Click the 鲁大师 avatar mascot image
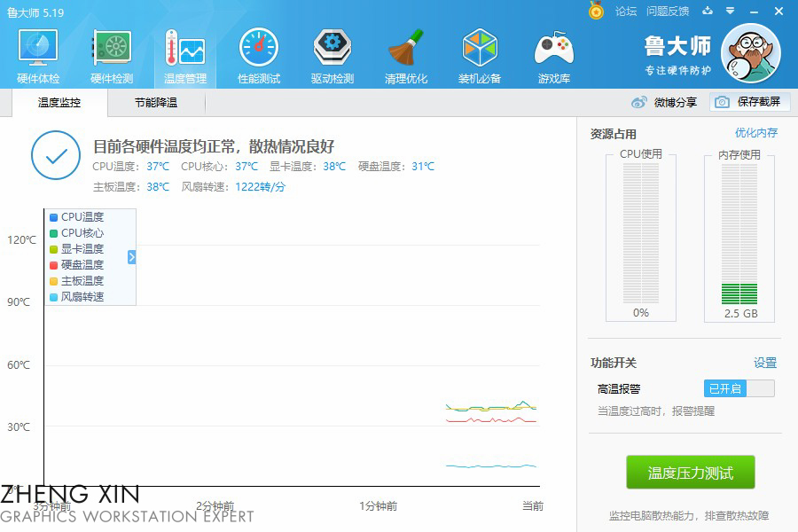 [x=751, y=53]
